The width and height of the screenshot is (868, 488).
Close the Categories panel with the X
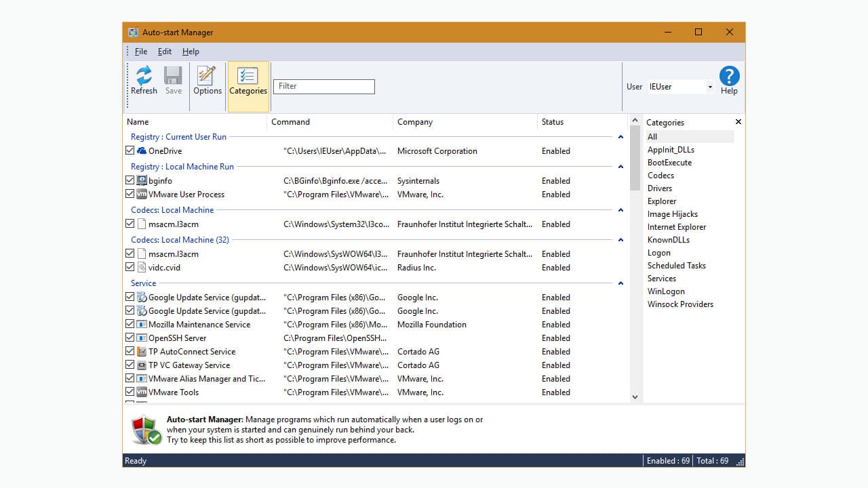tap(738, 121)
